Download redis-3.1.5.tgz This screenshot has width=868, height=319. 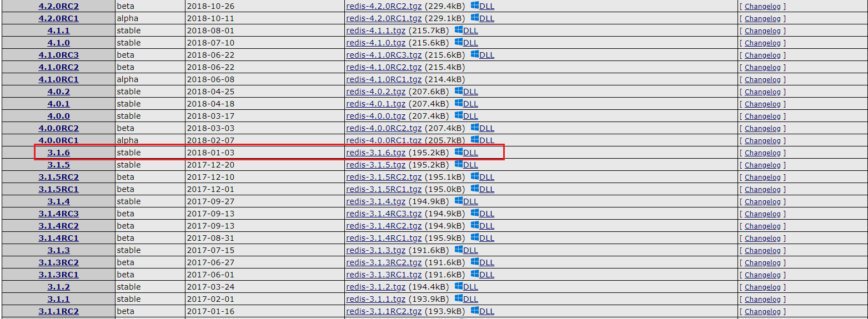click(x=375, y=165)
